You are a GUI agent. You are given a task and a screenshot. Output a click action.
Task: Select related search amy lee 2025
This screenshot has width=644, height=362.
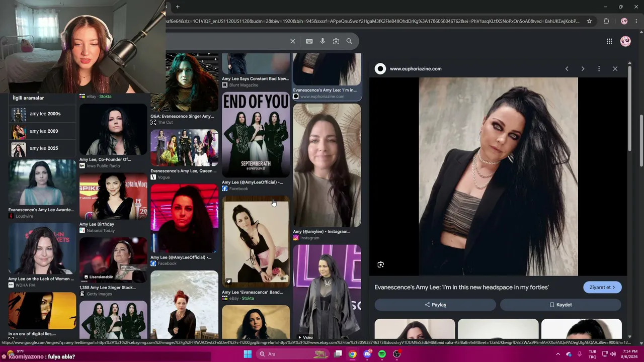43,148
